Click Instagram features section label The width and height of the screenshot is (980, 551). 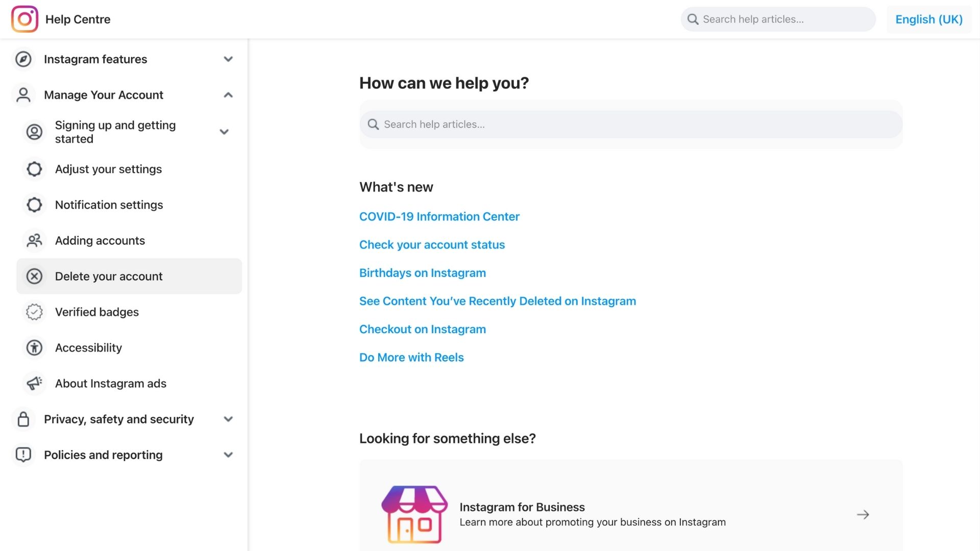[x=95, y=59]
